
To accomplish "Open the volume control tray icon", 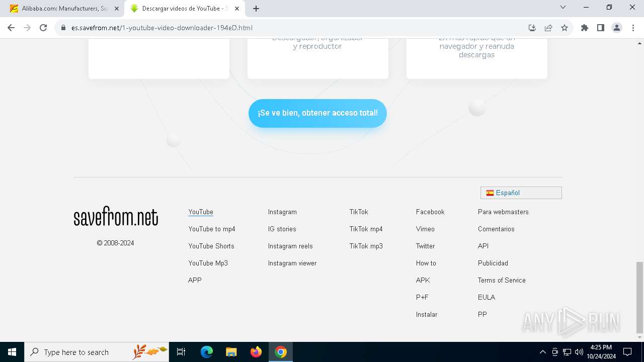I will pos(579,352).
